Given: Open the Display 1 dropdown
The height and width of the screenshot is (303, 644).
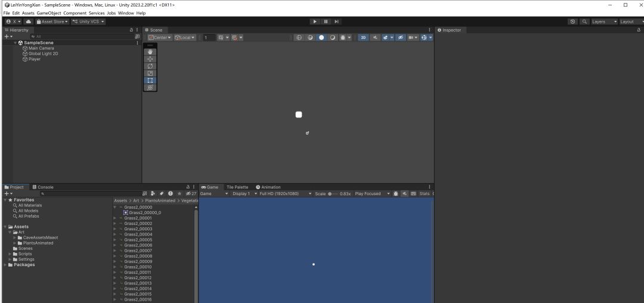Looking at the screenshot, I should pyautogui.click(x=244, y=193).
